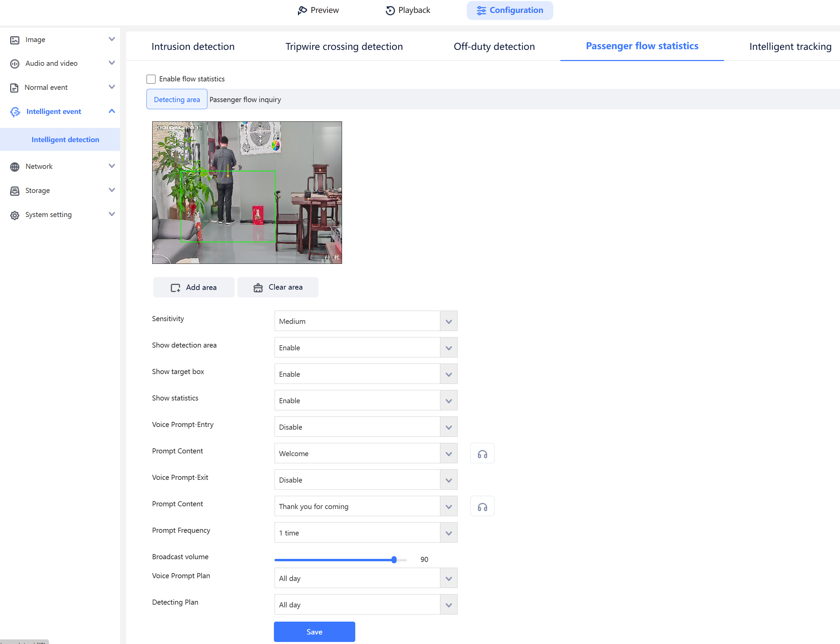
Task: Open the Sensitivity dropdown
Action: coord(365,321)
